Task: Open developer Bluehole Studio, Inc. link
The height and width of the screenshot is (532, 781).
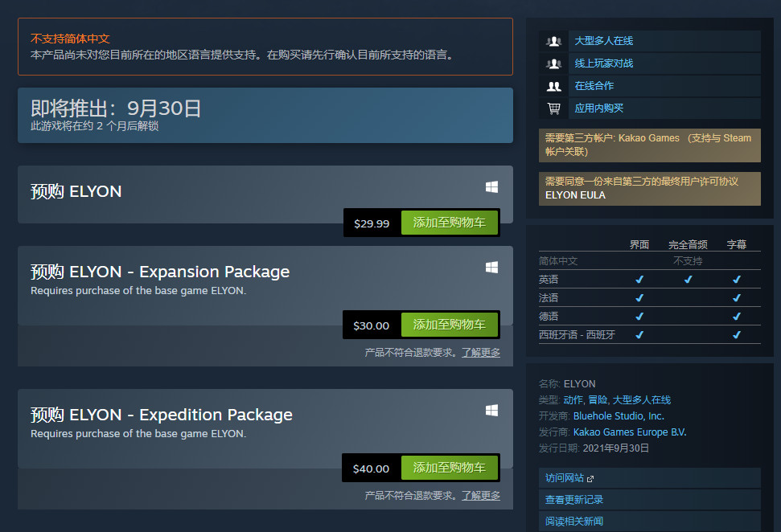Action: (x=619, y=416)
